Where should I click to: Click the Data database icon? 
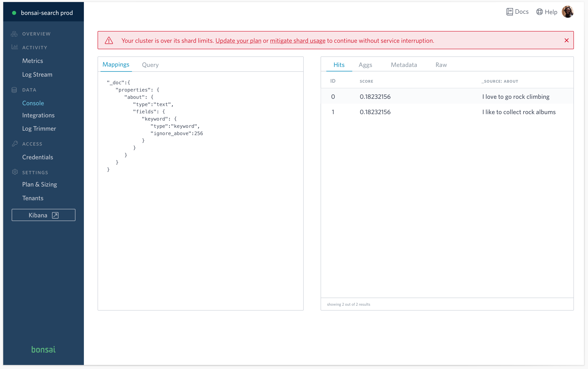14,90
